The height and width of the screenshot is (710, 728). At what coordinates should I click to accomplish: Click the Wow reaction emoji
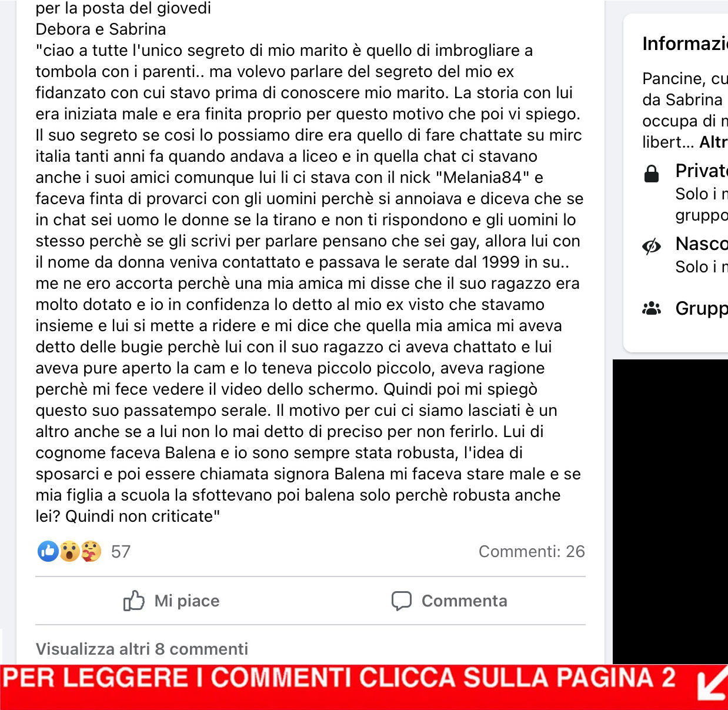pos(69,551)
